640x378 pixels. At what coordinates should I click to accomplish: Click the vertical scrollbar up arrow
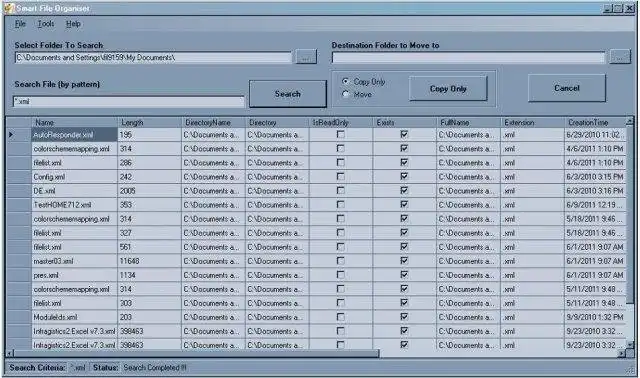pos(630,121)
